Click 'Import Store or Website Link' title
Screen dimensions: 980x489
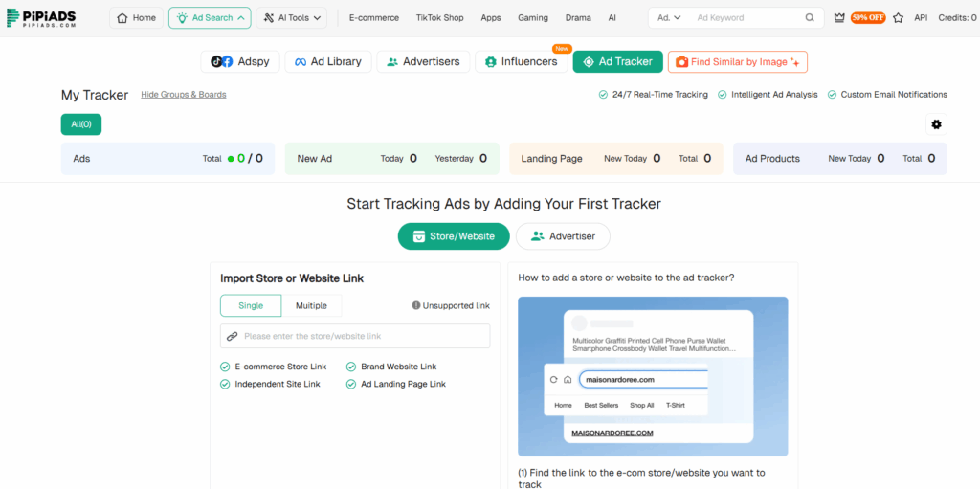tap(292, 278)
